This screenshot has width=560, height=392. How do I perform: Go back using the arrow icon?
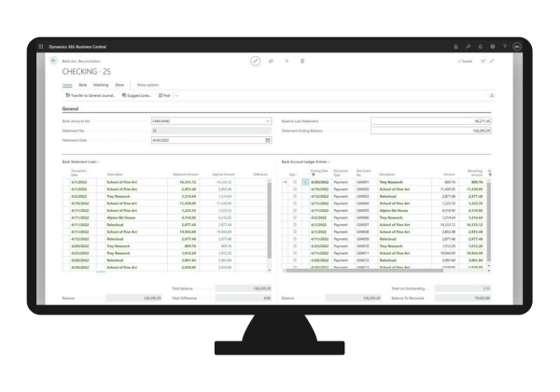[x=53, y=61]
